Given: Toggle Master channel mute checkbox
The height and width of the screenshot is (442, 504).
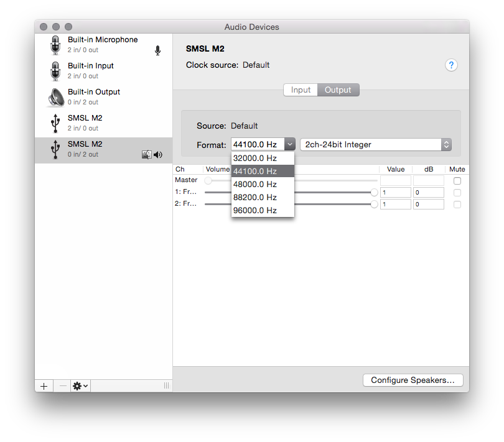Looking at the screenshot, I should pos(457,181).
